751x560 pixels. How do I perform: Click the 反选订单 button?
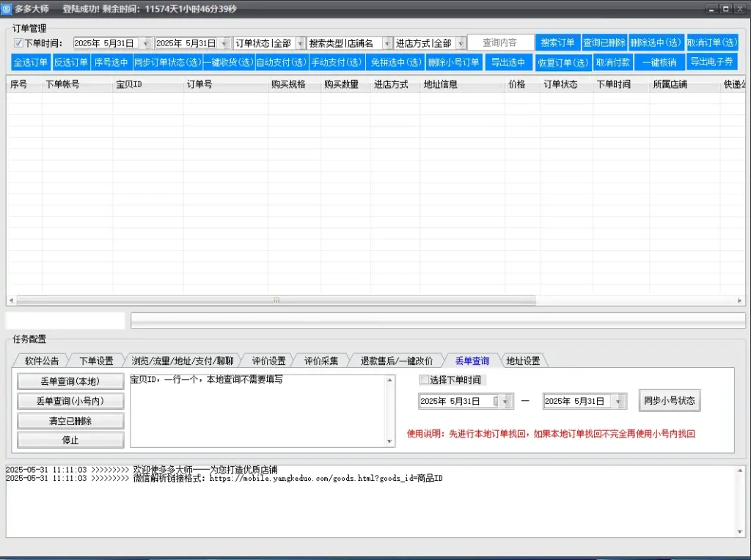click(70, 62)
